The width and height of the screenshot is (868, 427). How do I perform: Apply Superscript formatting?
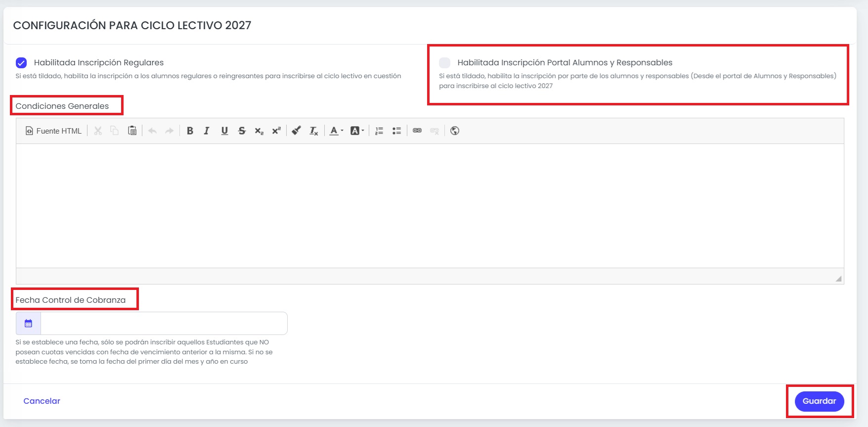(276, 131)
